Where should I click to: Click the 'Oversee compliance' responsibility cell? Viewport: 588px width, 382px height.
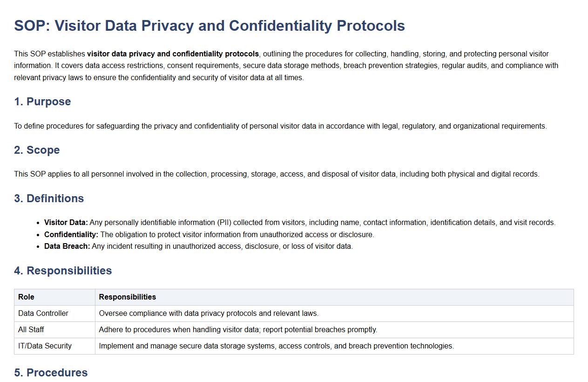pos(209,313)
